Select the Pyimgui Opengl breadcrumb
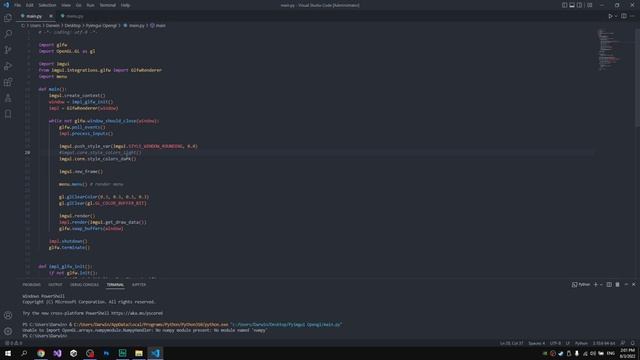 tap(101, 25)
